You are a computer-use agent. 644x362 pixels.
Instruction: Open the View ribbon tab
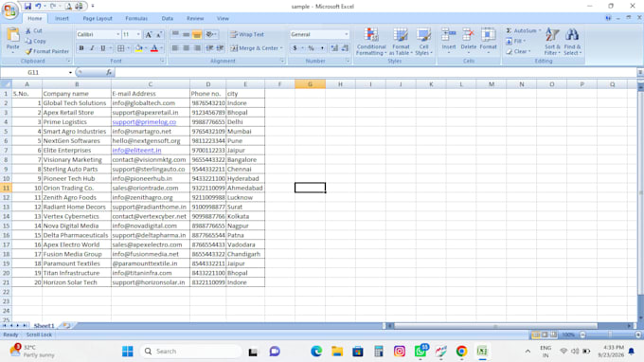pos(223,19)
